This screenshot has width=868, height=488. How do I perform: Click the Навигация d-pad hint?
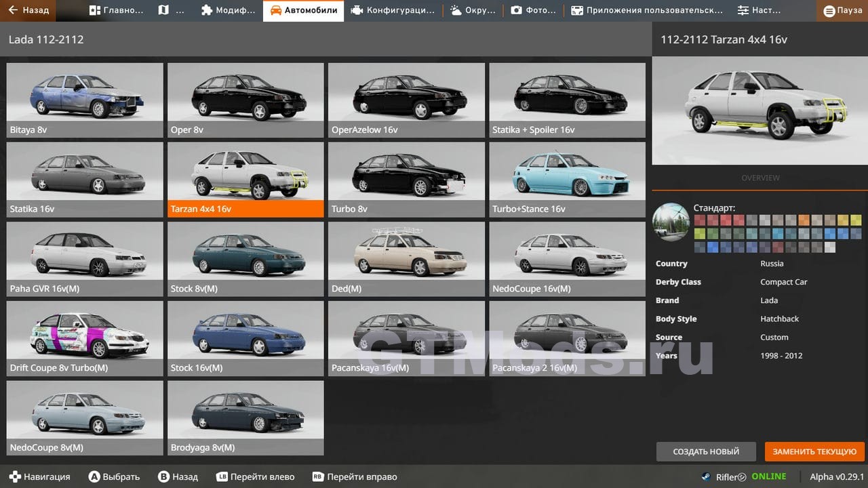(39, 476)
